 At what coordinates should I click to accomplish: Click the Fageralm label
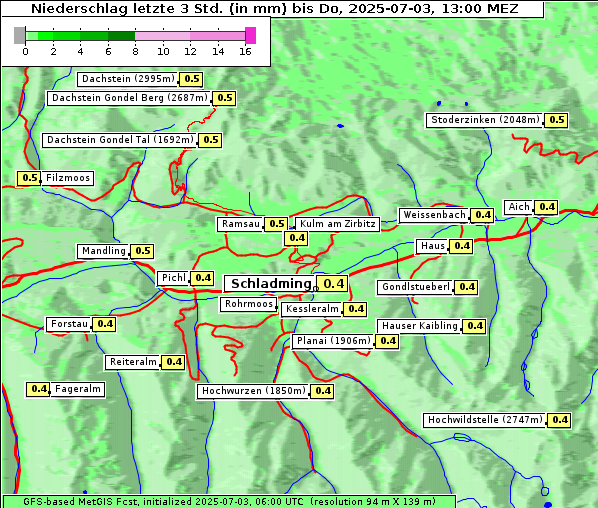click(77, 389)
